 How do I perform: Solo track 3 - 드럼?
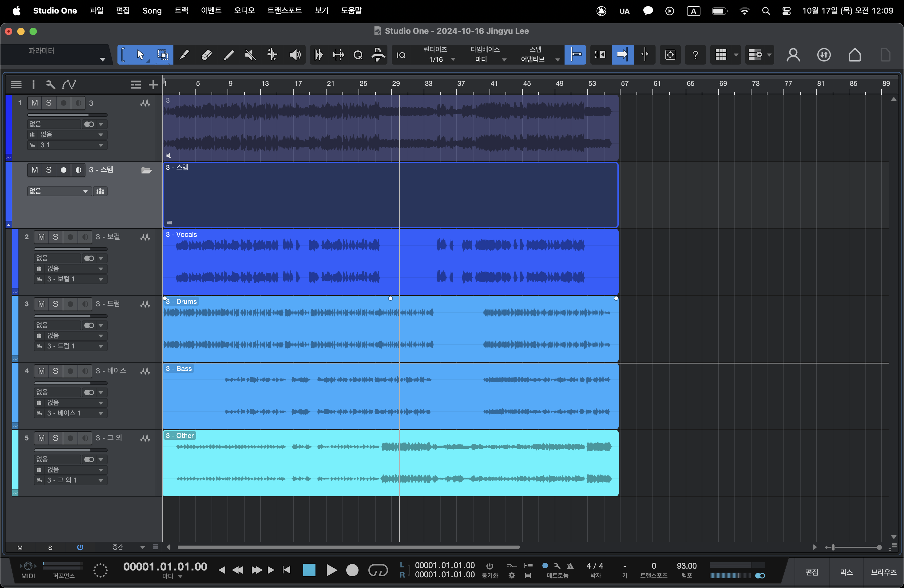[55, 304]
